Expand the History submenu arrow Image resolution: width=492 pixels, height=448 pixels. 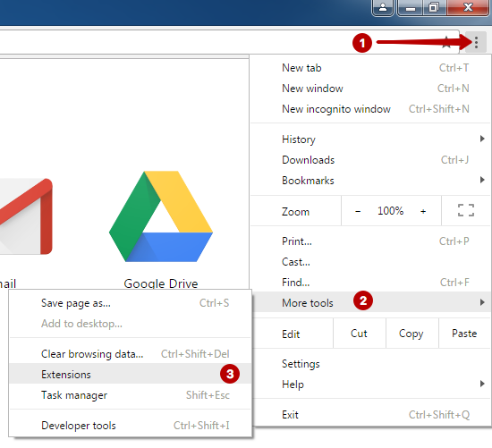pos(482,139)
